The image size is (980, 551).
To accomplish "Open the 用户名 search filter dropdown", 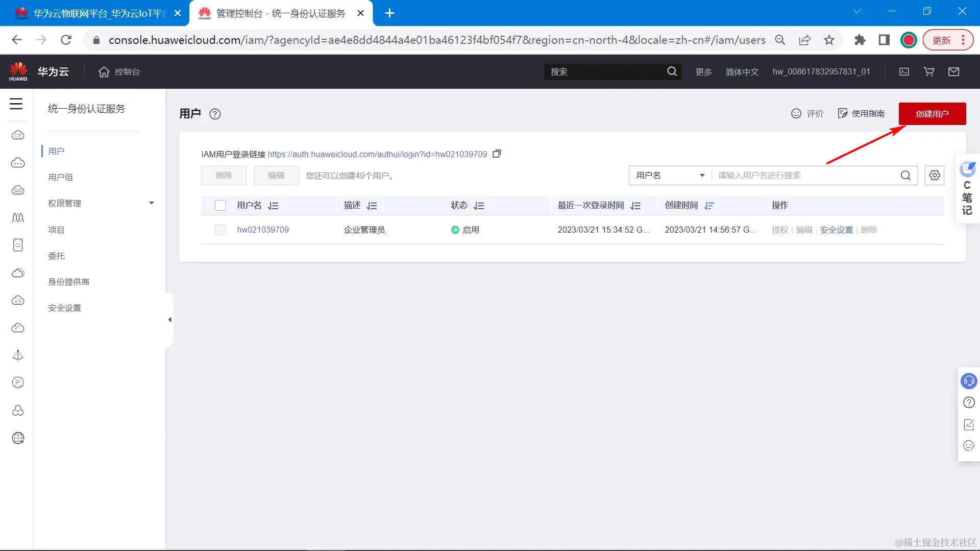I will (x=670, y=176).
